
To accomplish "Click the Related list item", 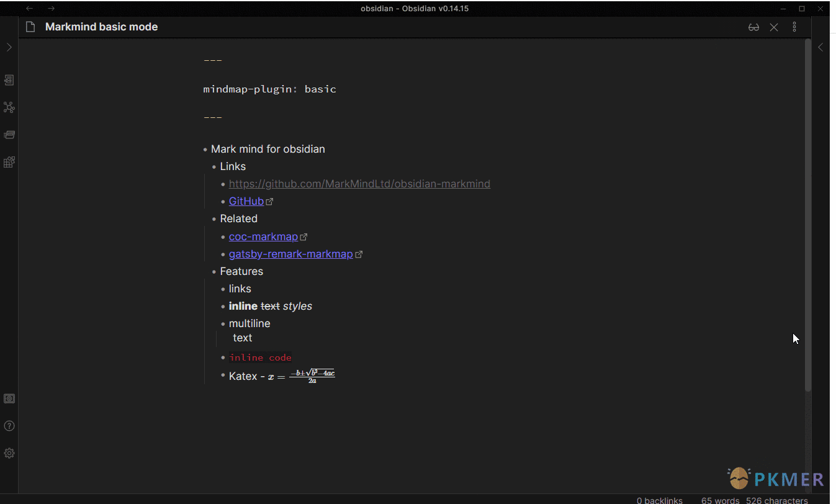I will click(239, 218).
